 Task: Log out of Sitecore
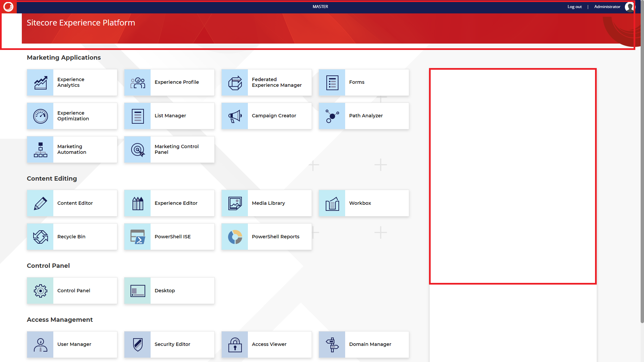pyautogui.click(x=574, y=7)
